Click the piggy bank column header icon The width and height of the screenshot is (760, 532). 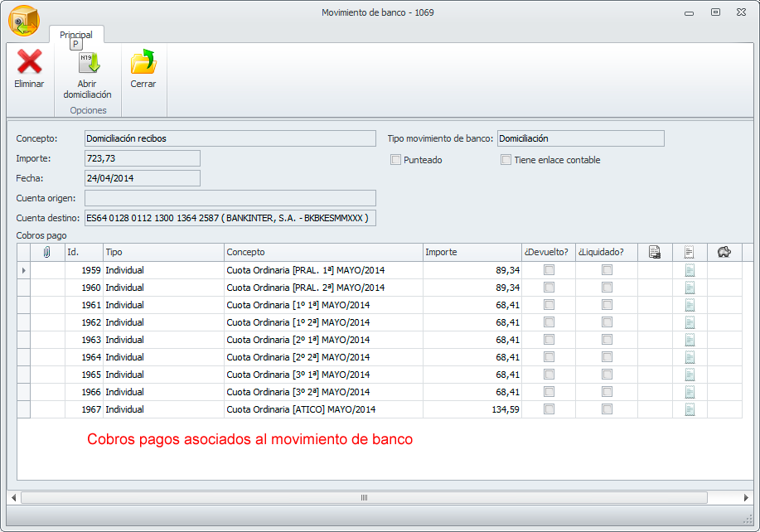point(724,252)
